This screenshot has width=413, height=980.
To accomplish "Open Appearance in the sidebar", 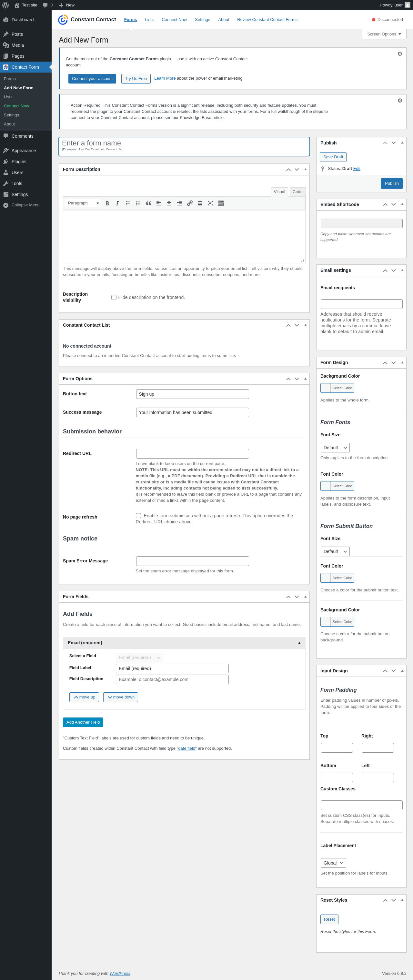I will tap(25, 151).
